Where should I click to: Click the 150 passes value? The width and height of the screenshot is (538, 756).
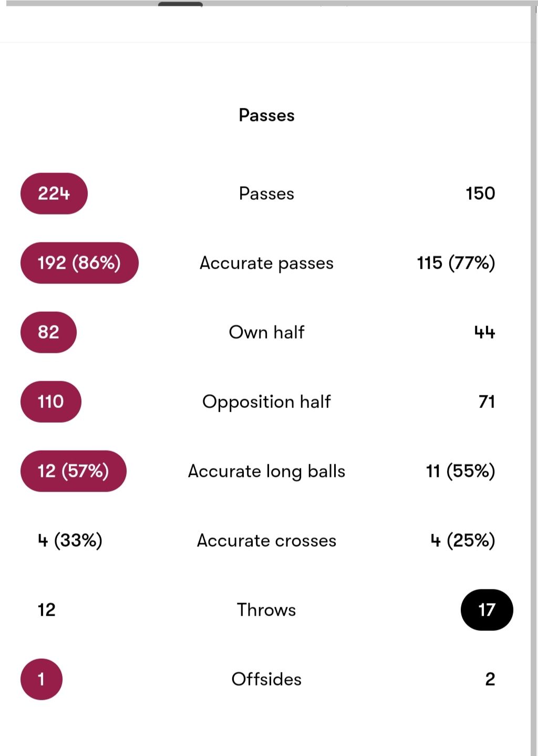tap(480, 193)
